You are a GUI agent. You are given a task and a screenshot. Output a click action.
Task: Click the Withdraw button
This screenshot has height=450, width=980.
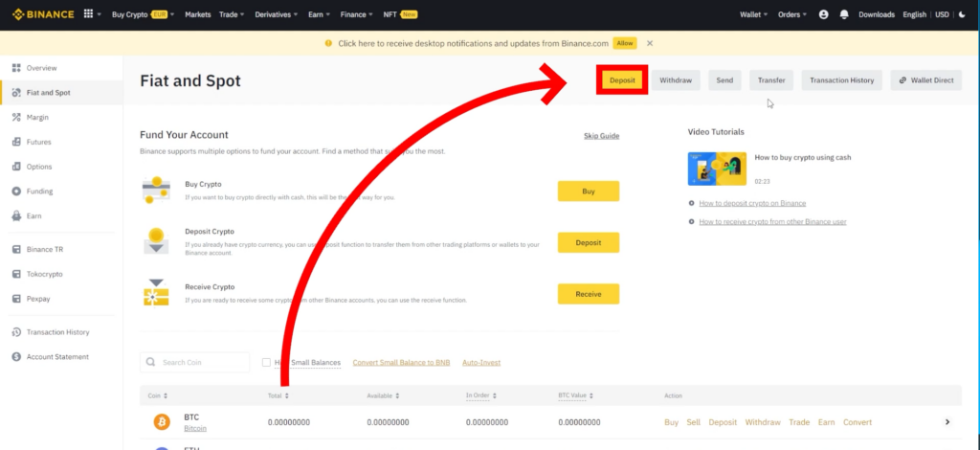[x=676, y=80]
